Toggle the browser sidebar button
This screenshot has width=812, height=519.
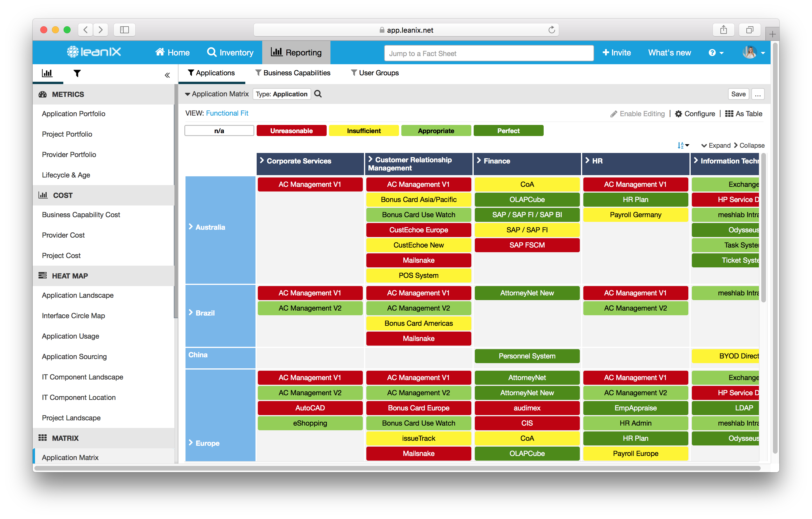[125, 30]
